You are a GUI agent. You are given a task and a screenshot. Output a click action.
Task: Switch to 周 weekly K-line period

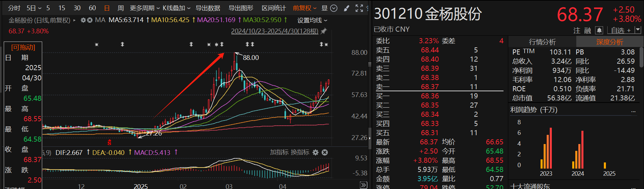coord(120,8)
